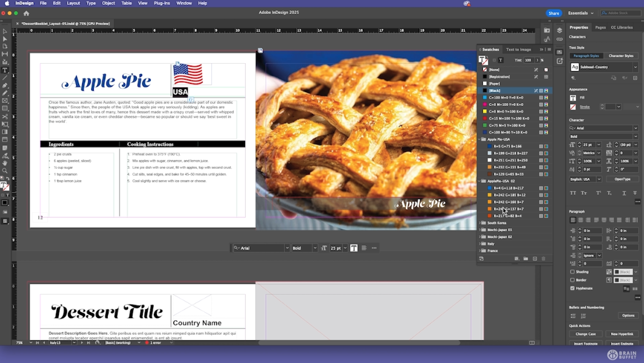Open the Layout menu
The height and width of the screenshot is (363, 644).
pyautogui.click(x=73, y=3)
